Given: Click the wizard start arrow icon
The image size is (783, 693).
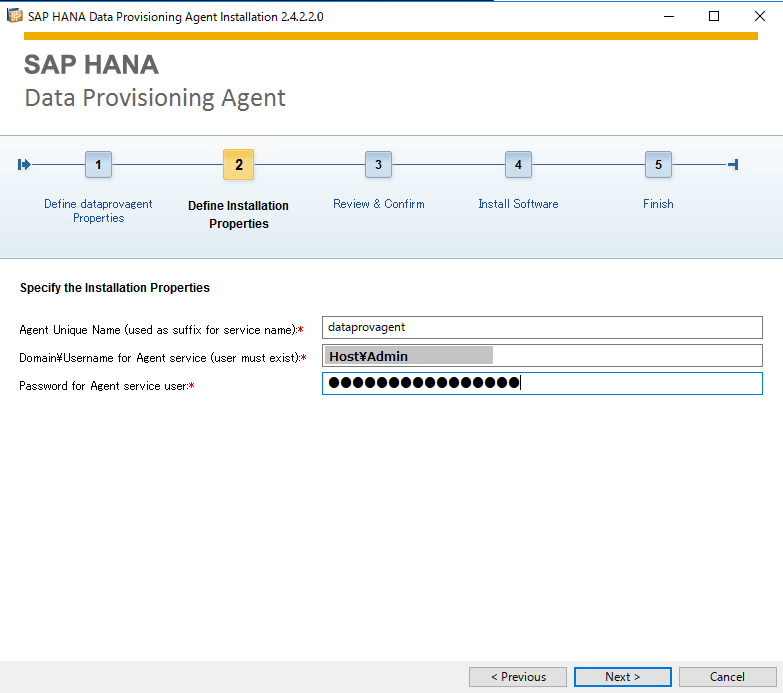Looking at the screenshot, I should tap(24, 164).
